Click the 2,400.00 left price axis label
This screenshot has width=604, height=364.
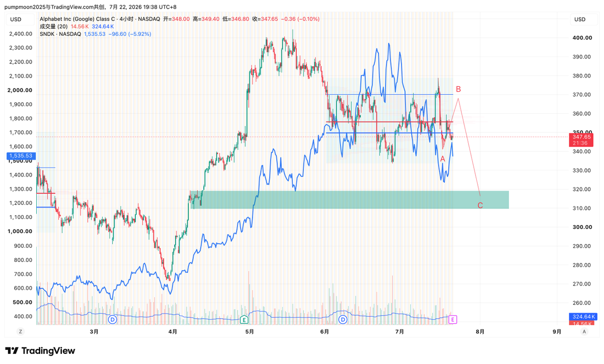pos(21,34)
